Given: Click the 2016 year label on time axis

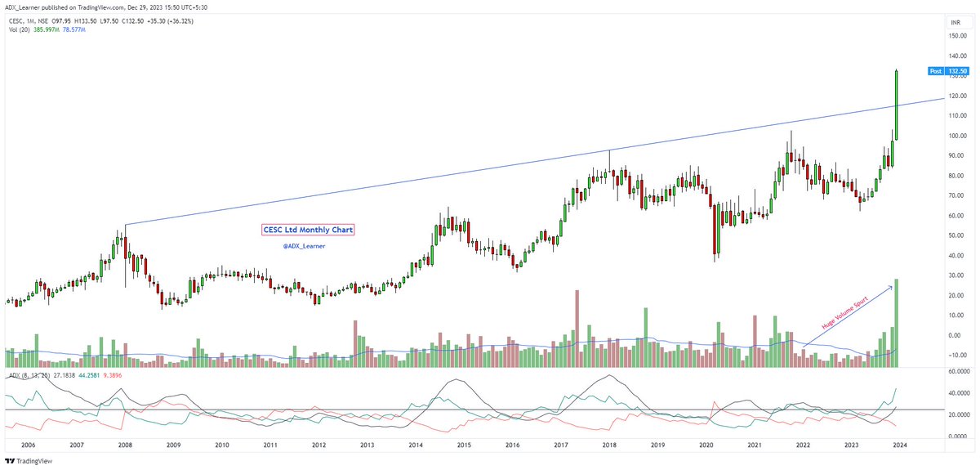Looking at the screenshot, I should point(511,445).
